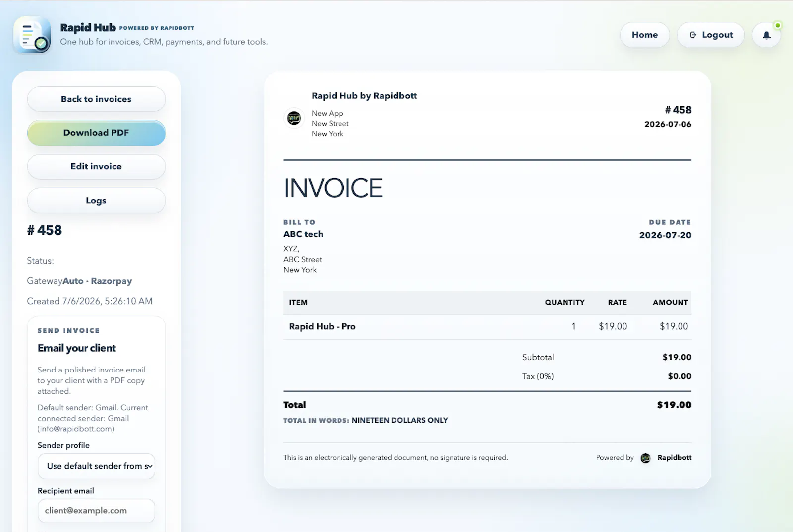Click the Rapid Hub - Pro item row
The height and width of the screenshot is (532, 793).
point(487,327)
